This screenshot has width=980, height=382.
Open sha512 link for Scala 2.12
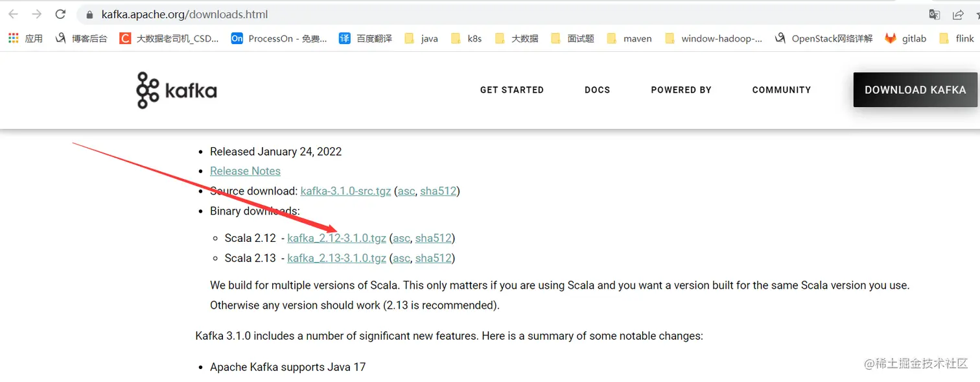[x=434, y=239]
